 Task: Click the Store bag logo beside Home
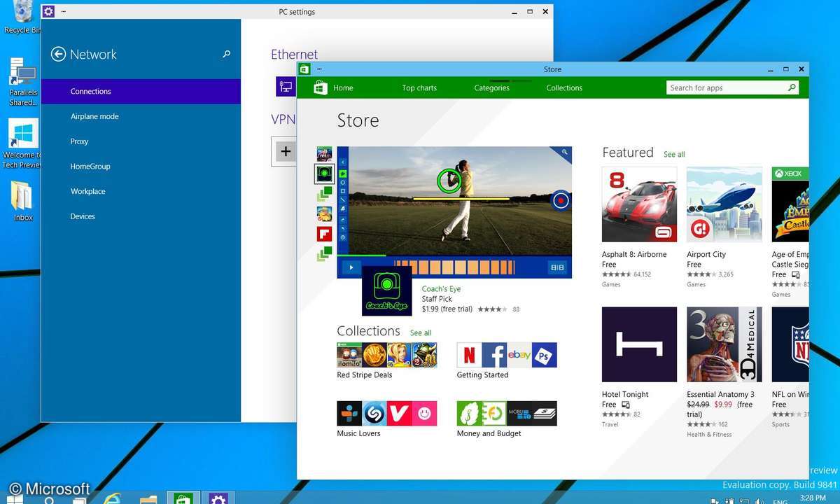pyautogui.click(x=321, y=87)
